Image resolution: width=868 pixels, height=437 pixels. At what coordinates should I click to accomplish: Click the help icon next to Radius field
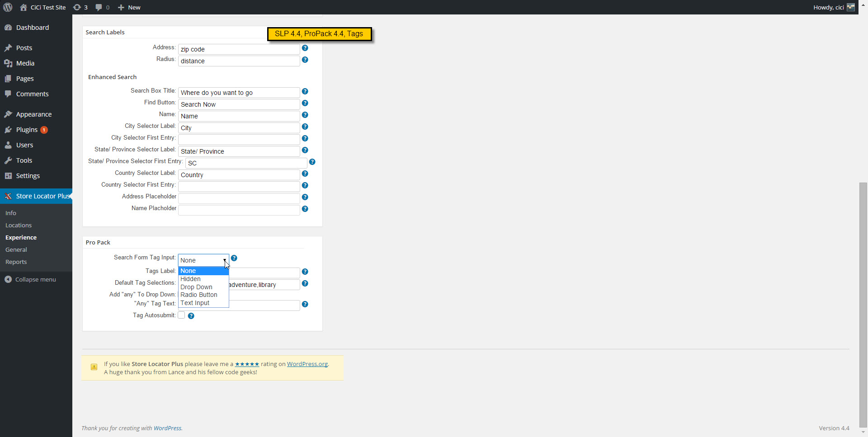tap(305, 60)
